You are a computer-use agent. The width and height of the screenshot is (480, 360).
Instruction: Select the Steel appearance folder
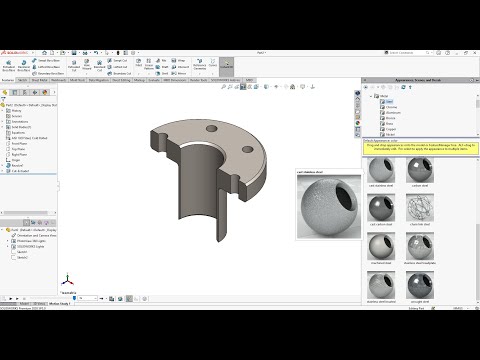coord(387,101)
